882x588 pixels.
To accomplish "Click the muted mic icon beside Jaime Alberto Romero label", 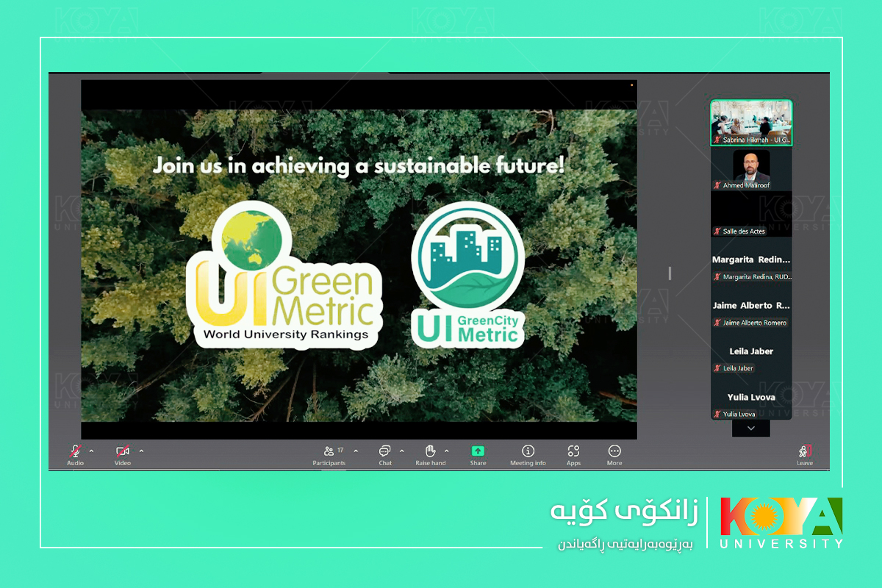I will 717,323.
